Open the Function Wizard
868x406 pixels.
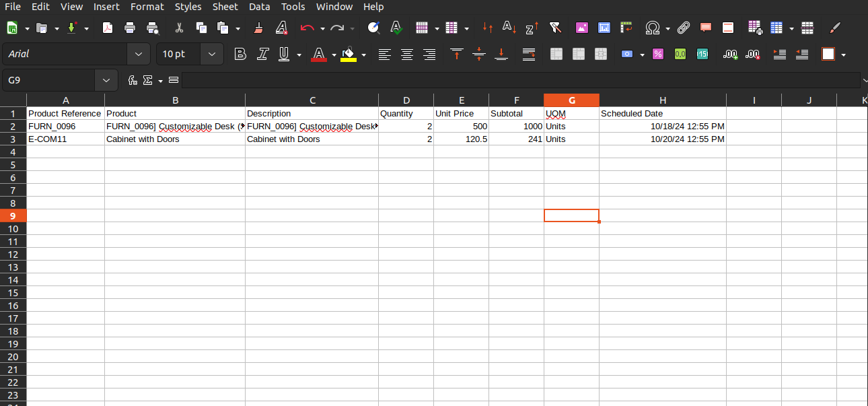coord(133,80)
